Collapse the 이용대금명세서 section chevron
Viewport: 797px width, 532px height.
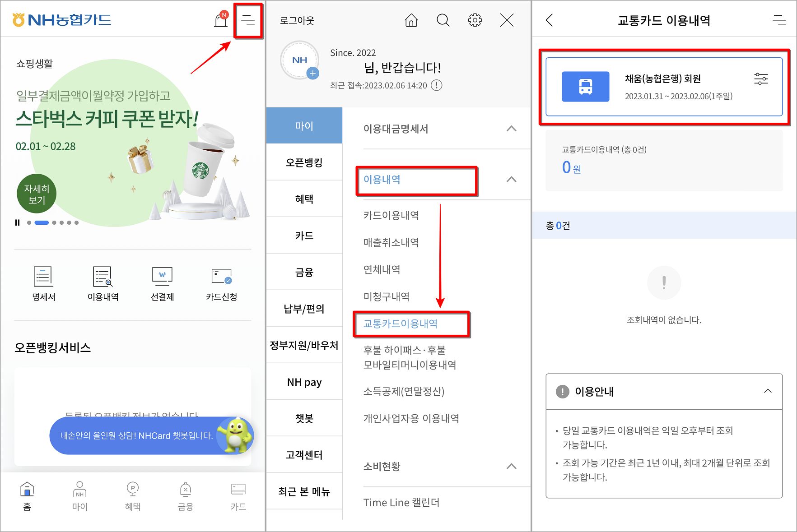[x=511, y=129]
